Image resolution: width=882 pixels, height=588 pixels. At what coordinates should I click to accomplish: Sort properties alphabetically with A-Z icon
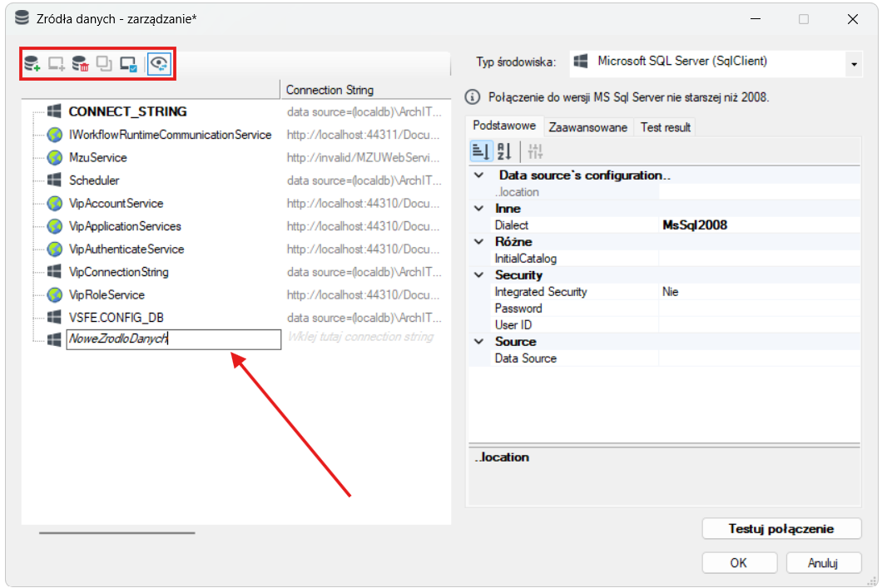504,151
